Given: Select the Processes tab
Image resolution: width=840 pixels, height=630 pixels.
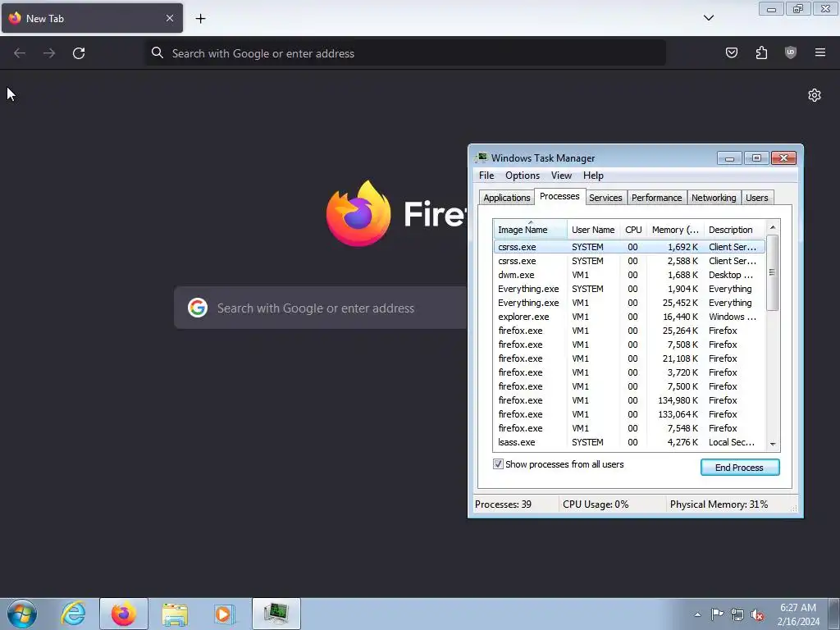Looking at the screenshot, I should pyautogui.click(x=559, y=196).
